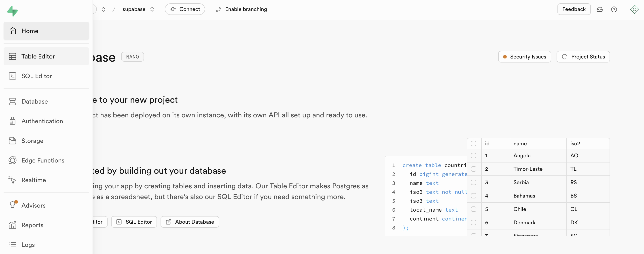Open Edge Functions from sidebar
644x254 pixels.
tap(43, 160)
